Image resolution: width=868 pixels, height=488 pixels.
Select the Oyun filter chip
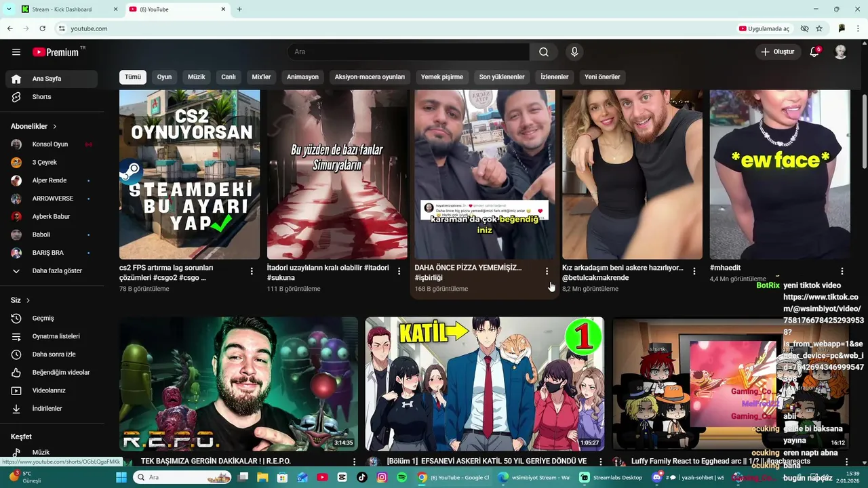coord(165,77)
